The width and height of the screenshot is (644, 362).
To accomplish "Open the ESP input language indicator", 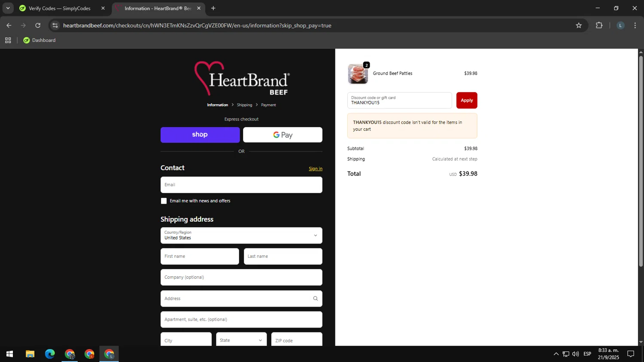I will [587, 354].
